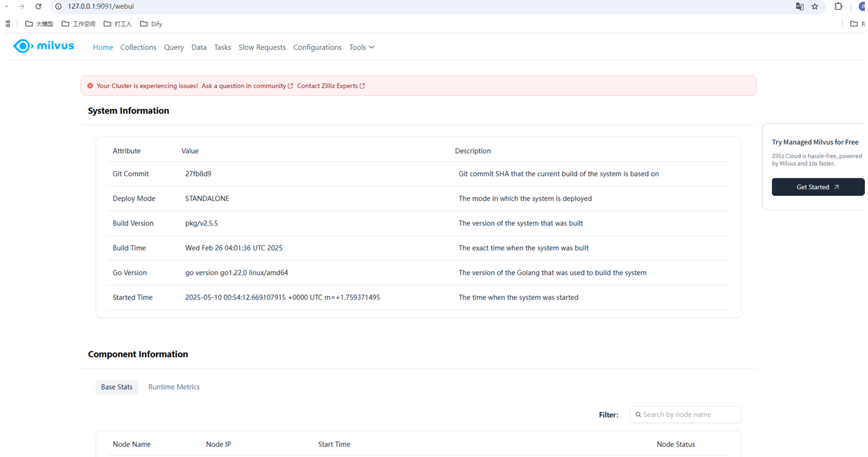Switch to the Runtime Metrics tab
This screenshot has width=868, height=457.
[174, 387]
